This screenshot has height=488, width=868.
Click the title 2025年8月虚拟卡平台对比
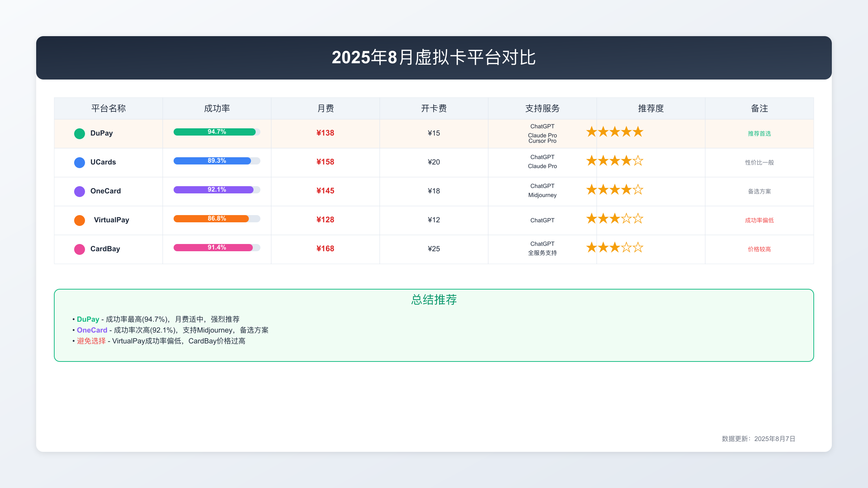point(434,57)
